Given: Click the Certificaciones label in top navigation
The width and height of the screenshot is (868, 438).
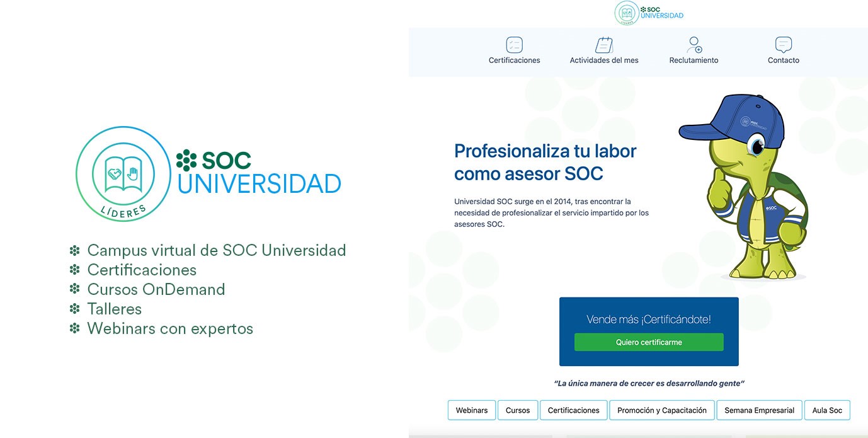Looking at the screenshot, I should tap(514, 61).
